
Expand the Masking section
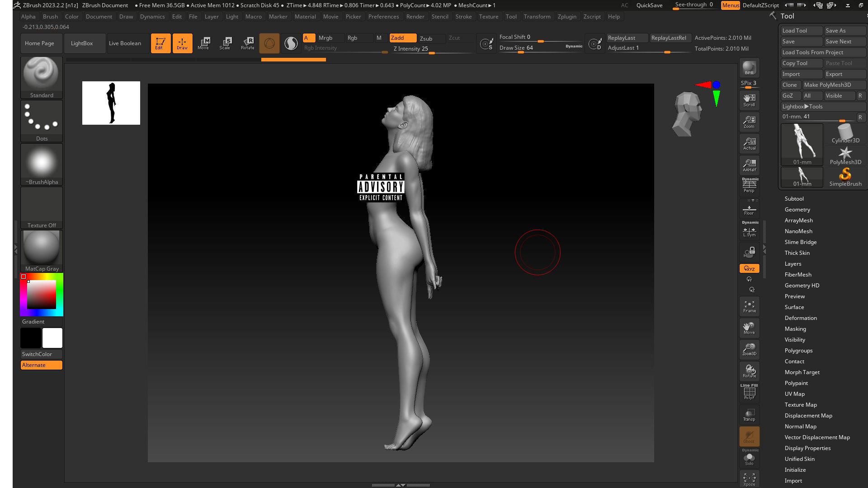[795, 329]
